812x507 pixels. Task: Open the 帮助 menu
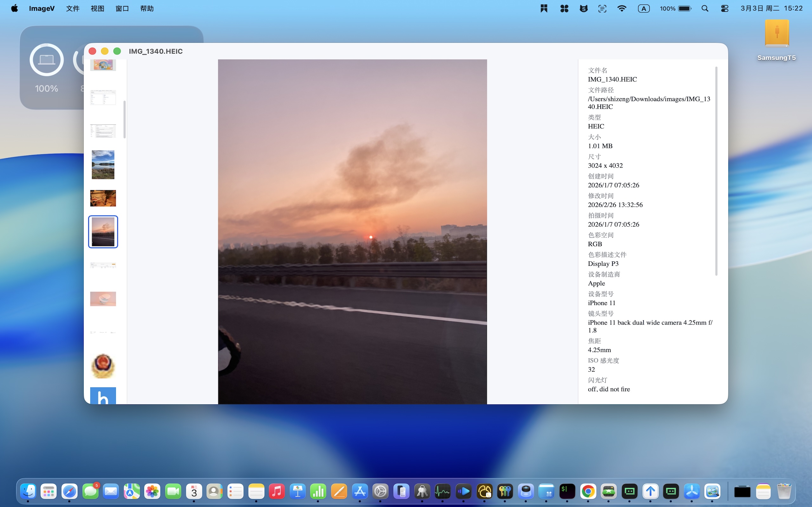point(147,8)
